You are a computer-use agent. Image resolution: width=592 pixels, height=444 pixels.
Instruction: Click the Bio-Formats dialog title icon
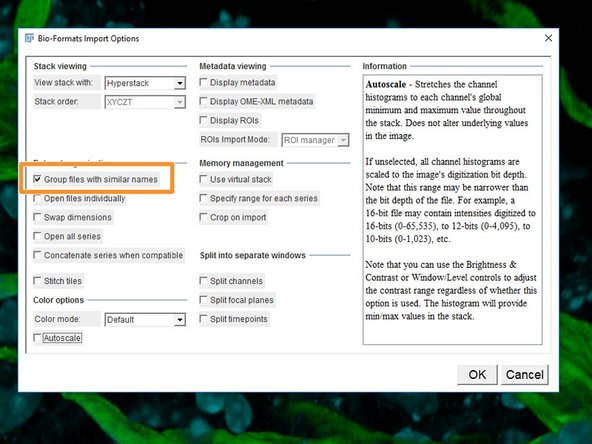click(x=29, y=38)
